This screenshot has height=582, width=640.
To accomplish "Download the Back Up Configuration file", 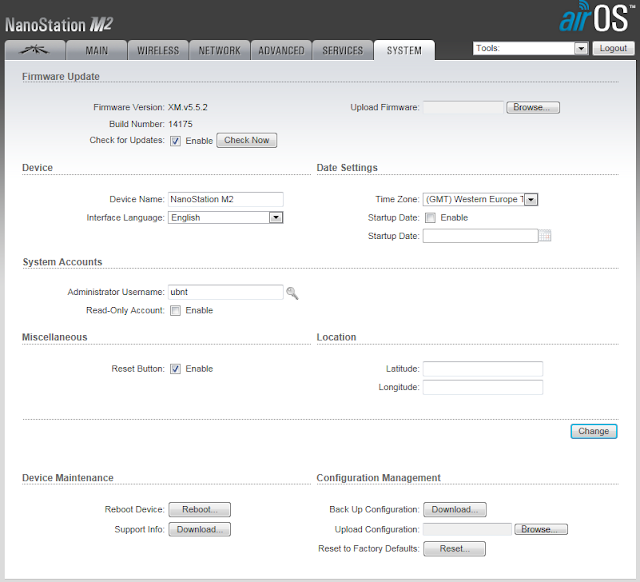I will coord(455,510).
